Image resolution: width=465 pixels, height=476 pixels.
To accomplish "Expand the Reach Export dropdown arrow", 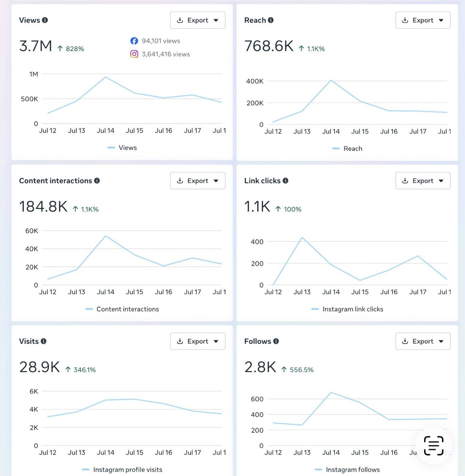I will pyautogui.click(x=441, y=20).
